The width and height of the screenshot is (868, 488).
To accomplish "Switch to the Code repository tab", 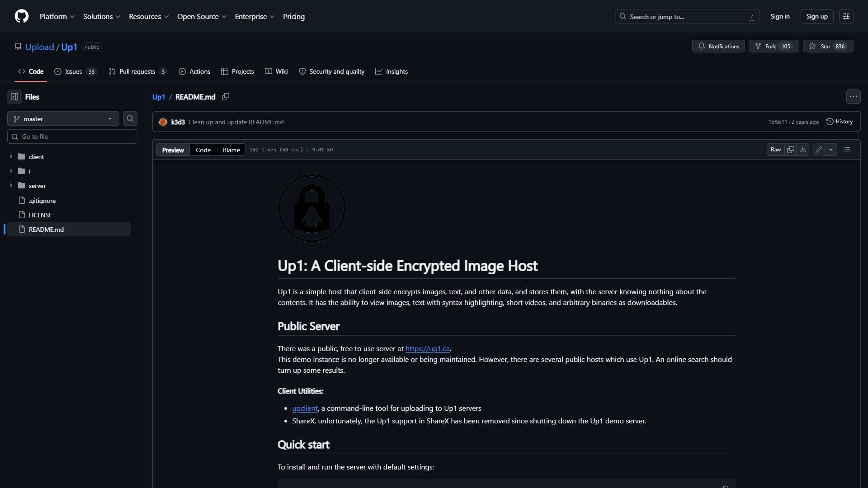I will click(x=31, y=71).
